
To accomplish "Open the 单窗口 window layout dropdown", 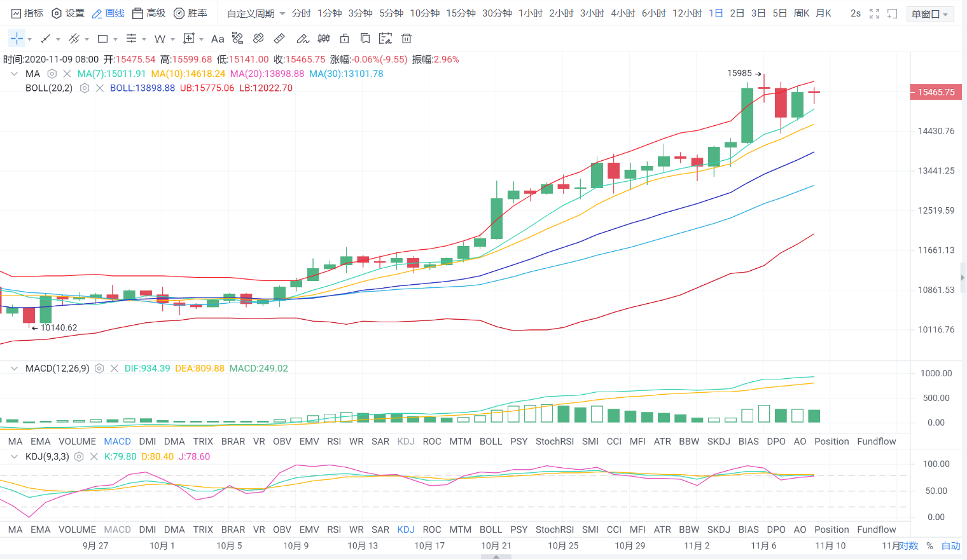I will [x=929, y=14].
